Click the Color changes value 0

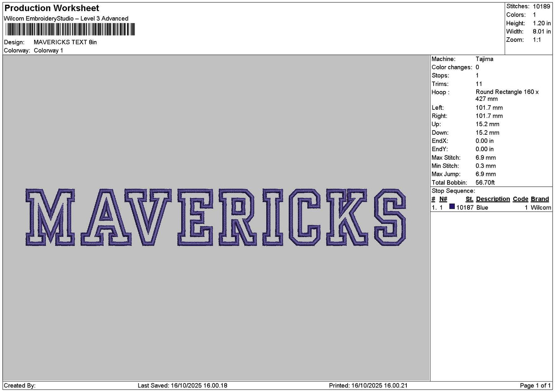(x=477, y=68)
